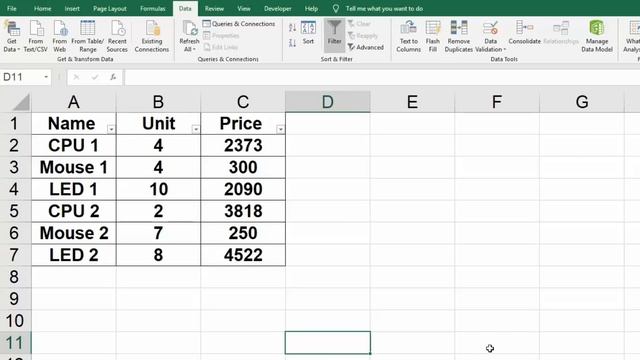Switch to the Formulas tab

coord(153,9)
